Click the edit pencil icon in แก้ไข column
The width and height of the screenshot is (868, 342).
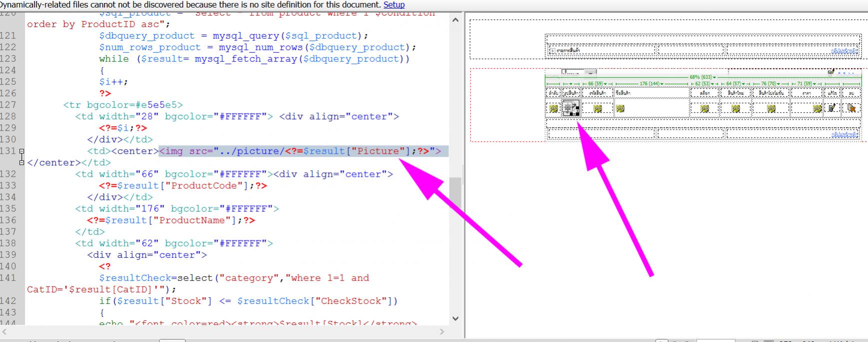831,108
